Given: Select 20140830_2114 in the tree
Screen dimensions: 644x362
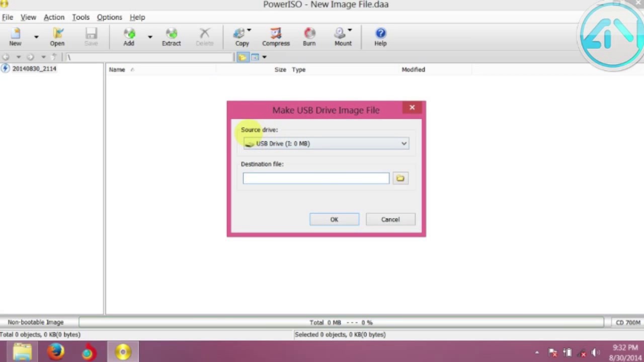Looking at the screenshot, I should pyautogui.click(x=34, y=69).
